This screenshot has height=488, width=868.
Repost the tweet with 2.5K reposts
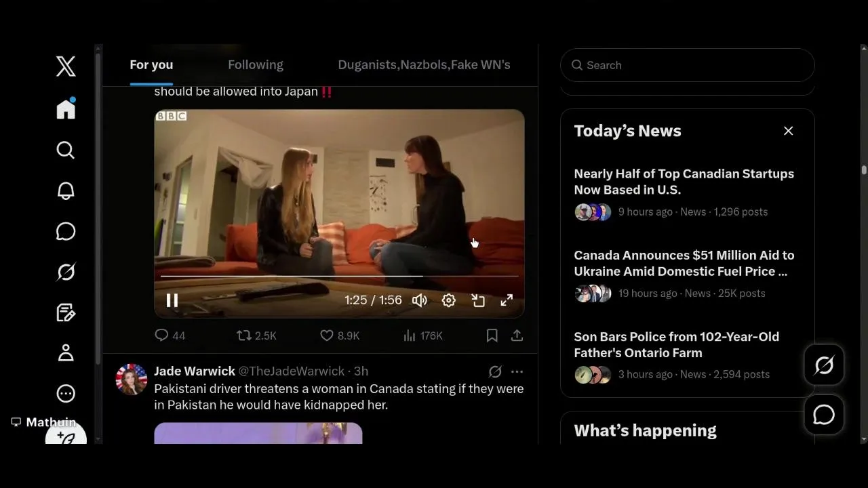(256, 335)
